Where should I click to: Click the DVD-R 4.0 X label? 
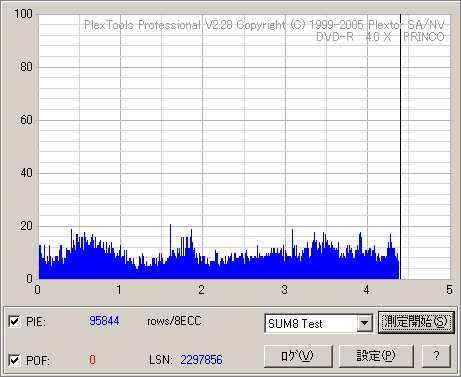tap(354, 37)
